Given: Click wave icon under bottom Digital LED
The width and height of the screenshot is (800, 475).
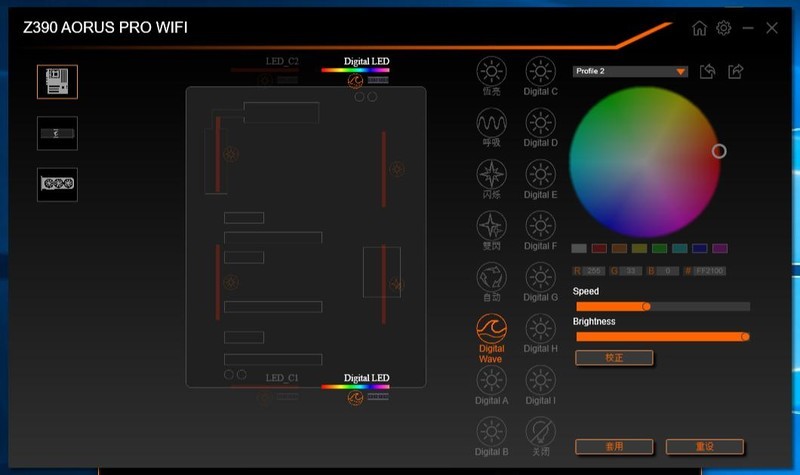Looking at the screenshot, I should (355, 397).
